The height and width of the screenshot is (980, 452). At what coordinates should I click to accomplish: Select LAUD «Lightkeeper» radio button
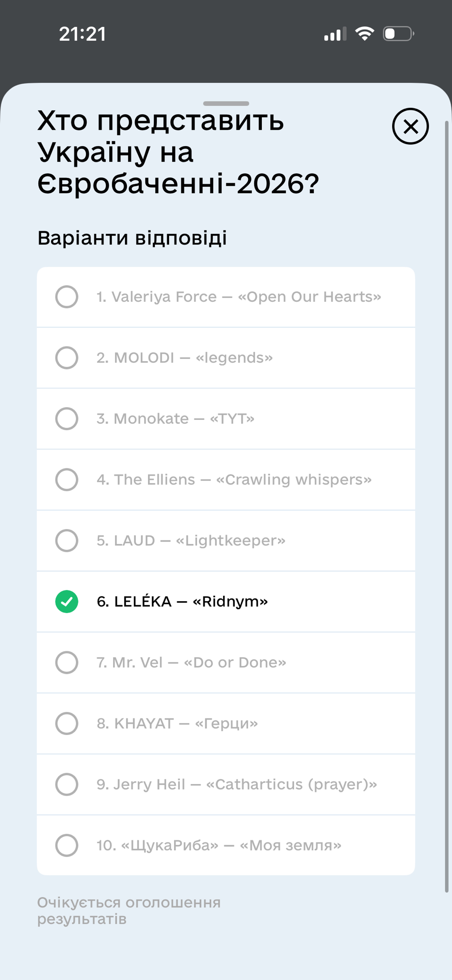point(67,540)
